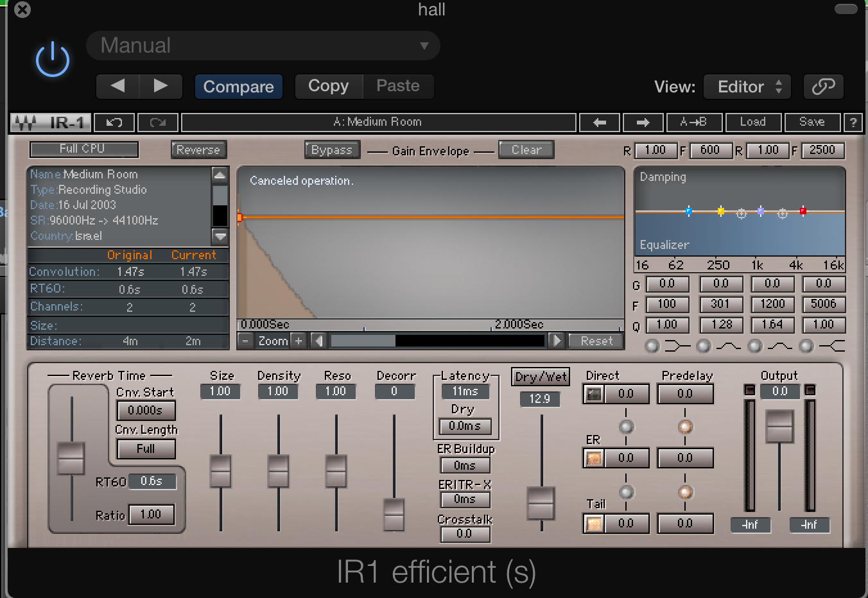Toggle the Tail enable button
Screen dimensions: 868x598
point(594,524)
